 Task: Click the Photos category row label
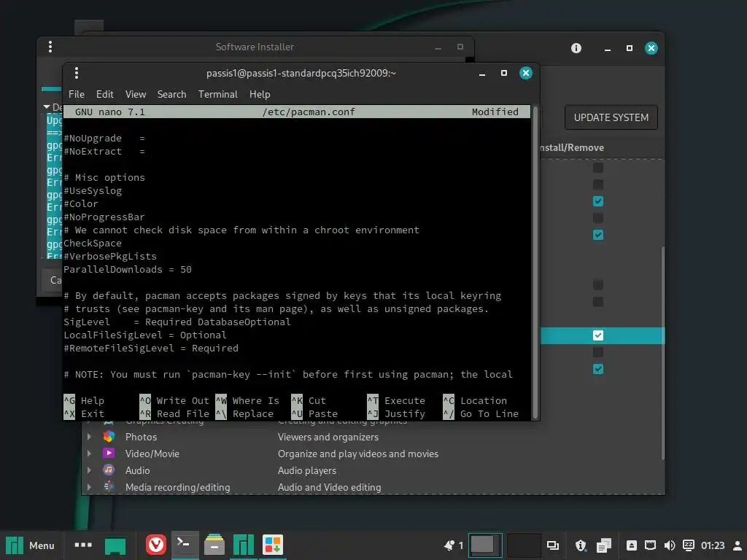coord(141,437)
